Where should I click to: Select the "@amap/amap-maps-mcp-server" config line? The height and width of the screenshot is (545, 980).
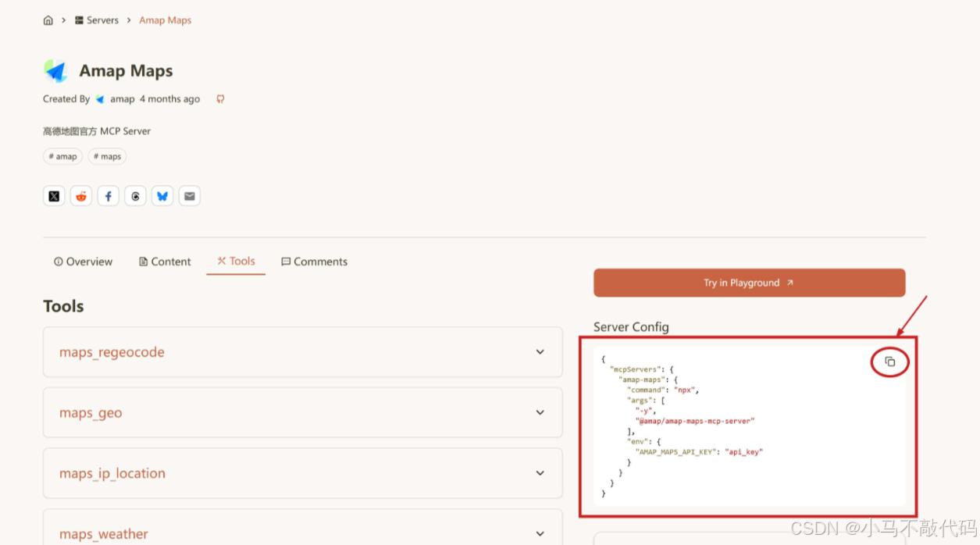[x=695, y=421]
